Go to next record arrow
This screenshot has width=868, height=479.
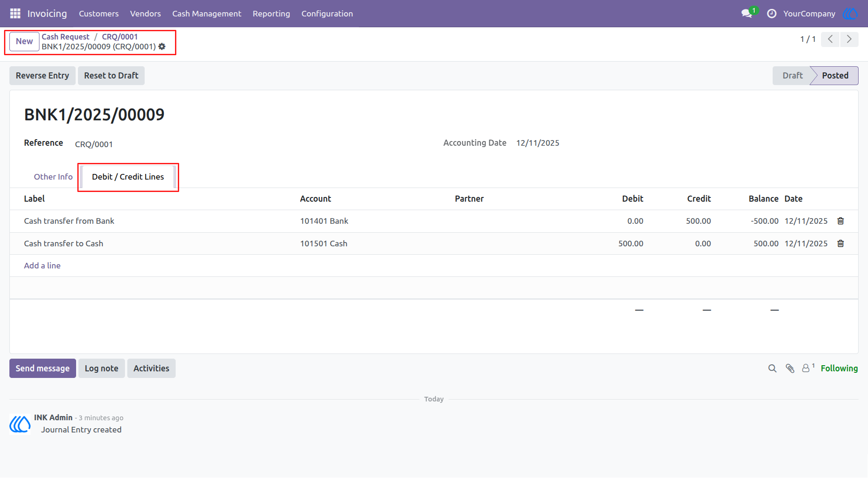pyautogui.click(x=849, y=39)
